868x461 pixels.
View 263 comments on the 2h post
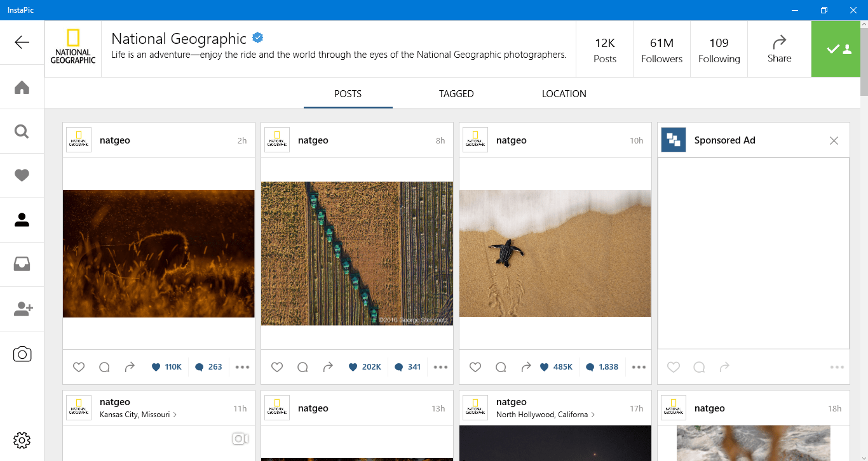click(208, 367)
